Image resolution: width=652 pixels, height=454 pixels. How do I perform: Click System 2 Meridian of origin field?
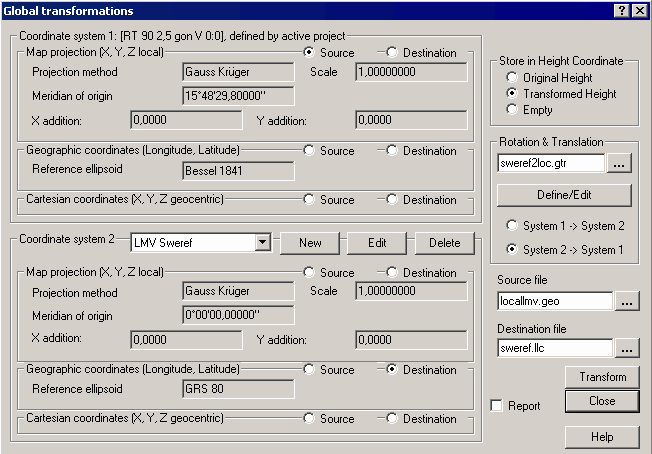(238, 315)
